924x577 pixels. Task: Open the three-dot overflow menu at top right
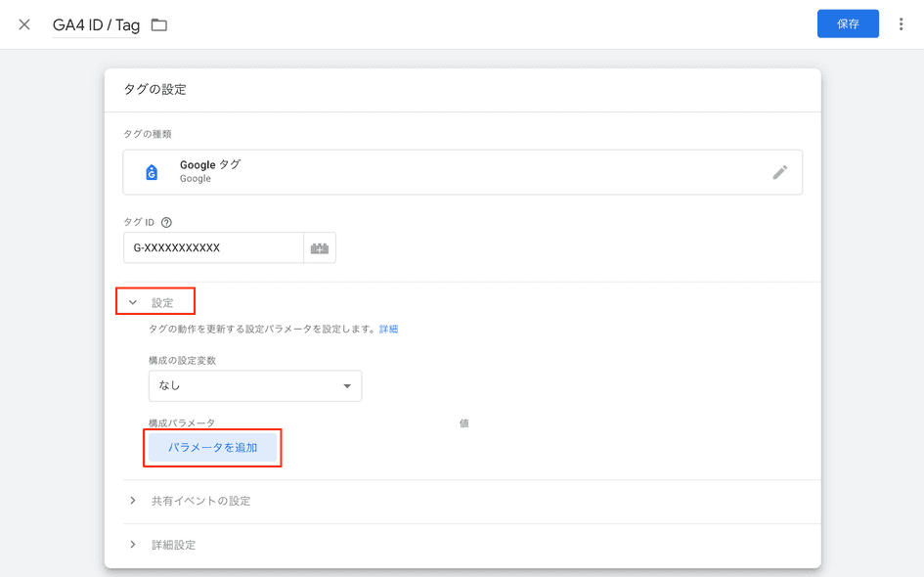click(901, 23)
